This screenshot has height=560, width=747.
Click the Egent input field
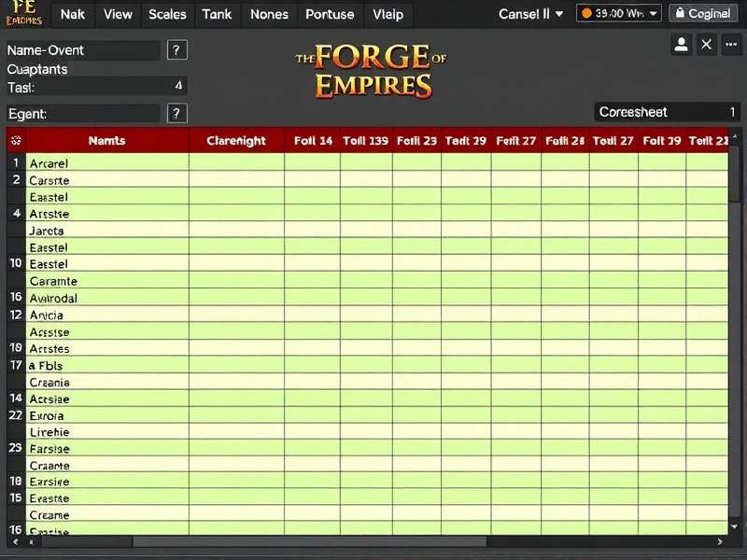[x=83, y=114]
